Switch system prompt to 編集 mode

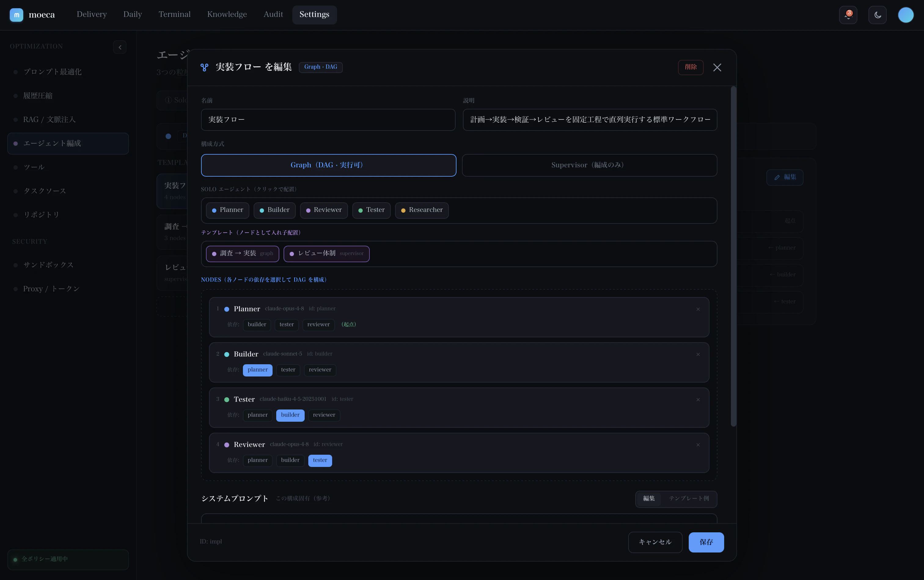point(649,499)
